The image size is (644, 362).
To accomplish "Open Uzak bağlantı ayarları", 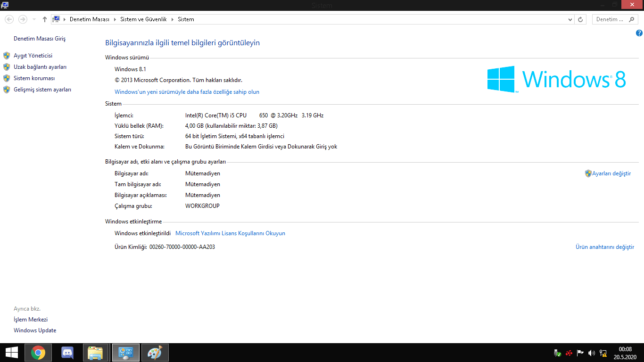I will point(40,67).
